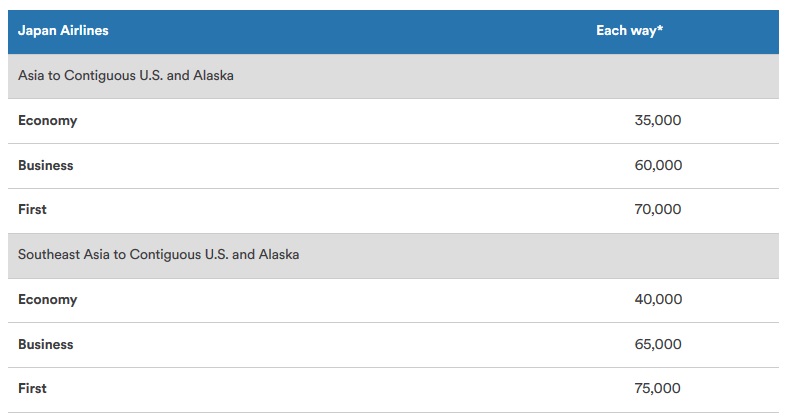Click the 75,000 miles value

(x=658, y=389)
